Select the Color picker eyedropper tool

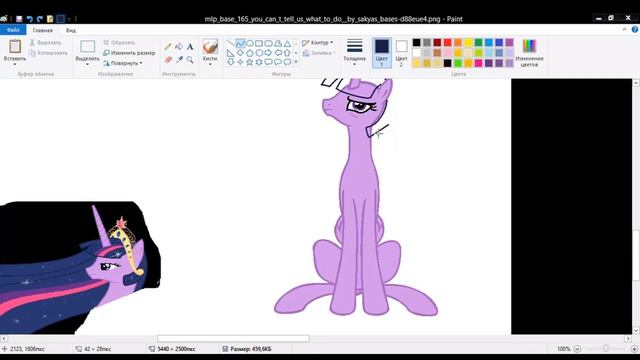click(x=179, y=60)
